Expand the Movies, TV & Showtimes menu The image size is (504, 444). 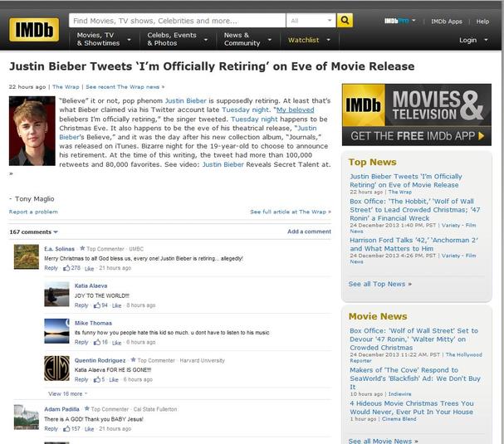[x=104, y=39]
